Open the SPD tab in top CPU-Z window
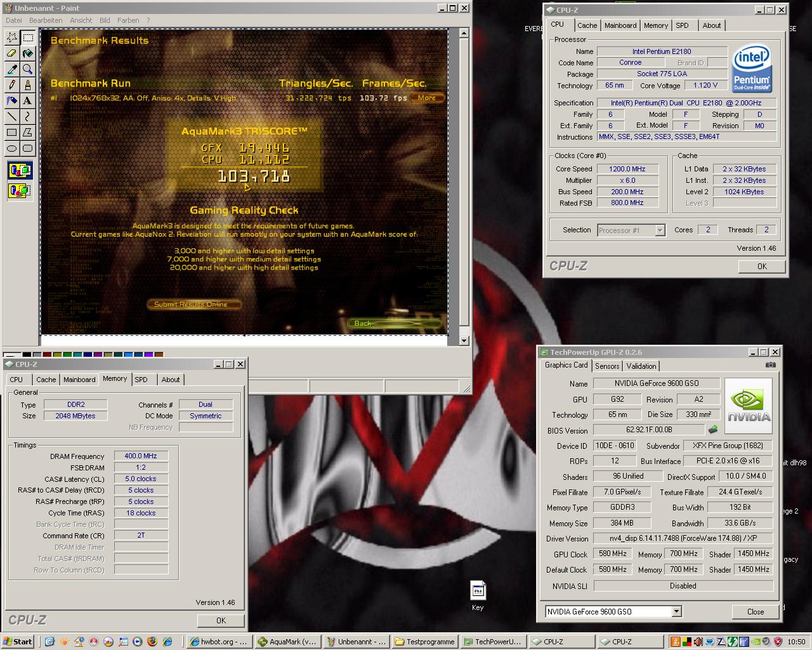 tap(682, 25)
